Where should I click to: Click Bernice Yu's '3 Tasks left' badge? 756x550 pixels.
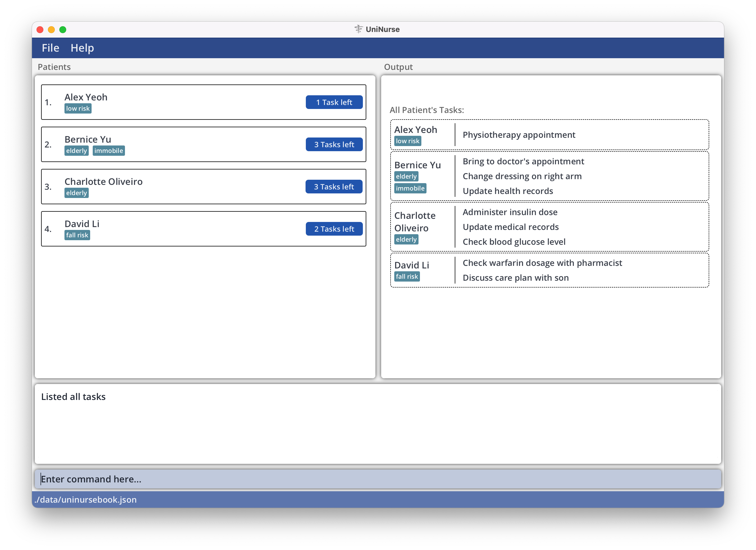334,145
